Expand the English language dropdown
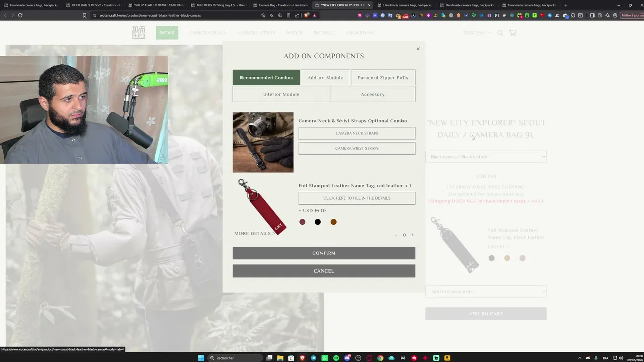Viewport: 644px width, 362px height. [x=477, y=33]
